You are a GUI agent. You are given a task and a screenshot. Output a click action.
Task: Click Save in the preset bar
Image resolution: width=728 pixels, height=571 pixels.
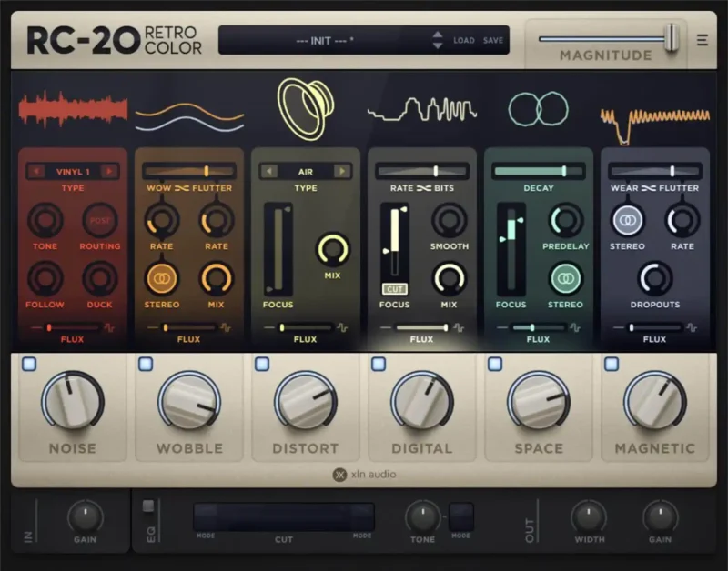pyautogui.click(x=493, y=40)
